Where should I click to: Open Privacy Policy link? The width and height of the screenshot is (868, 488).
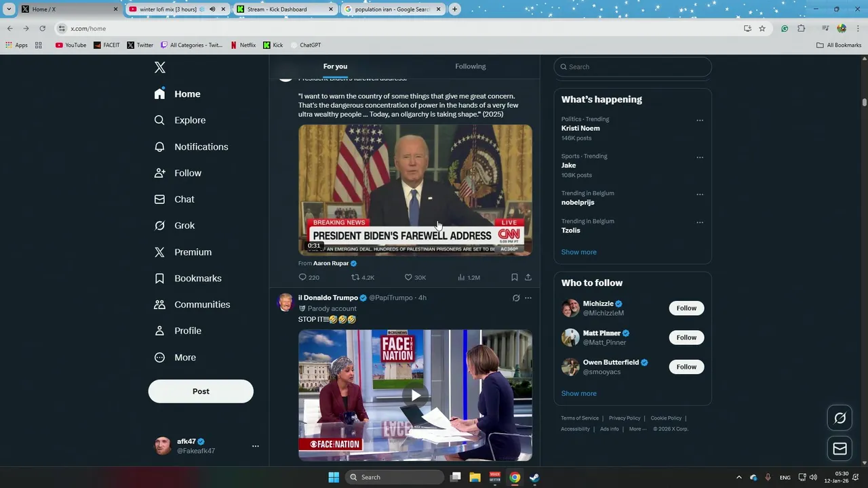625,418
